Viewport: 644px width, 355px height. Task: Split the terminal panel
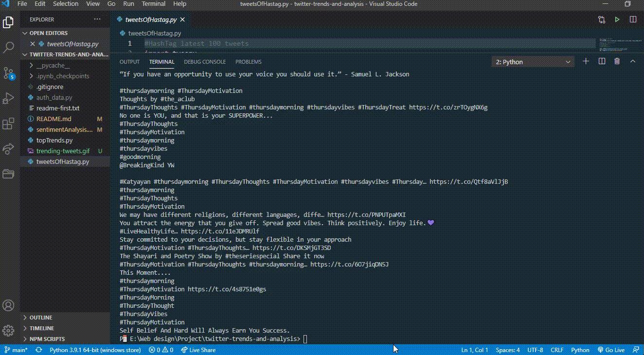point(602,61)
